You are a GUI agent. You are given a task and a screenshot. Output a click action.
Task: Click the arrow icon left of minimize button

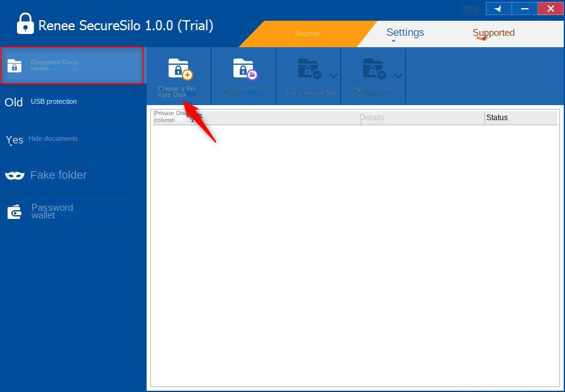[498, 8]
